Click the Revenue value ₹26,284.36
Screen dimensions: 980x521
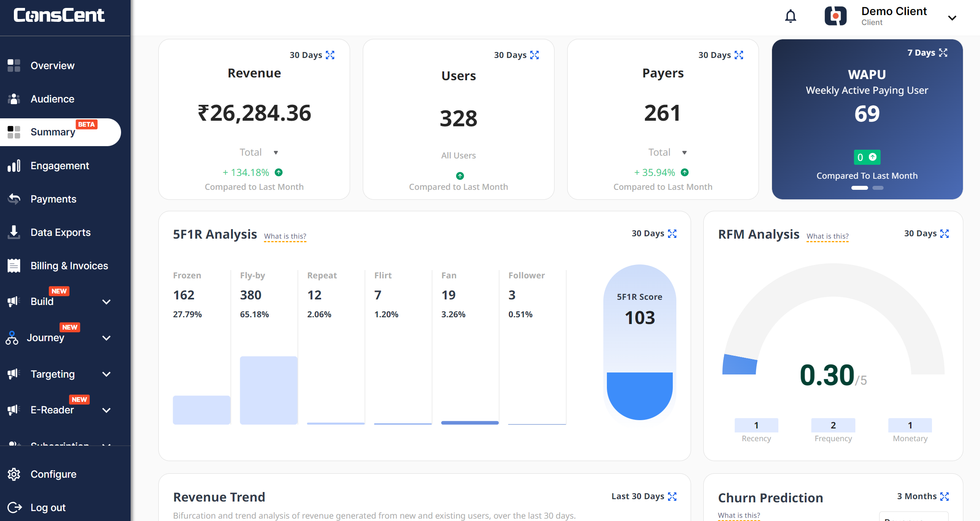coord(254,114)
